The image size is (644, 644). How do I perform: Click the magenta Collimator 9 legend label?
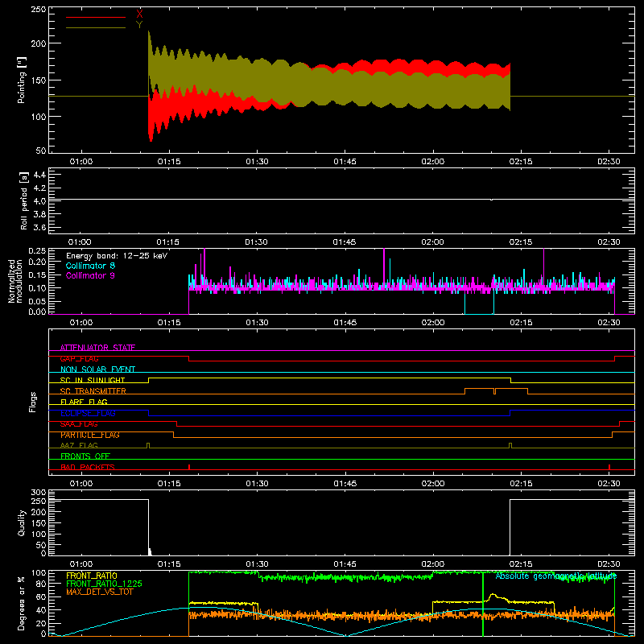pyautogui.click(x=90, y=275)
